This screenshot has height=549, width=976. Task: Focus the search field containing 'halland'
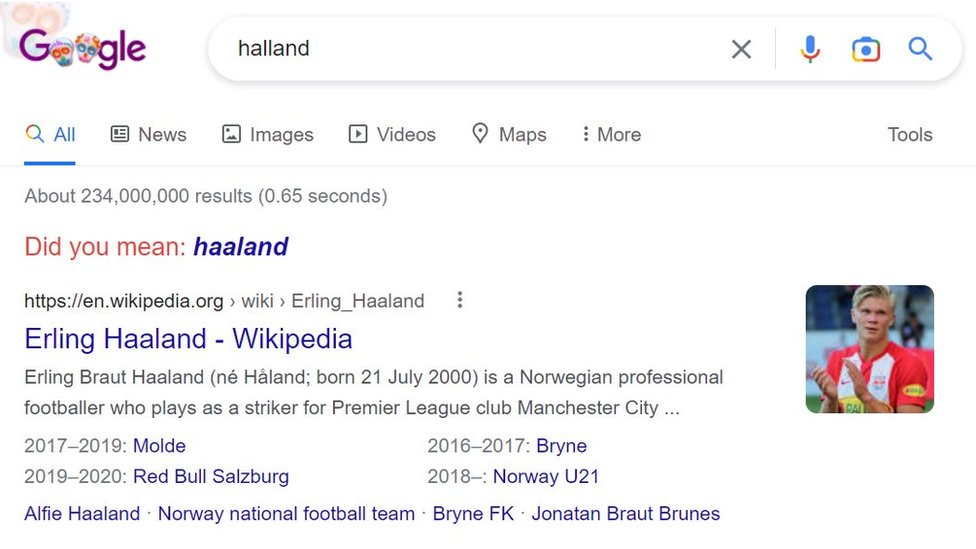[x=470, y=48]
